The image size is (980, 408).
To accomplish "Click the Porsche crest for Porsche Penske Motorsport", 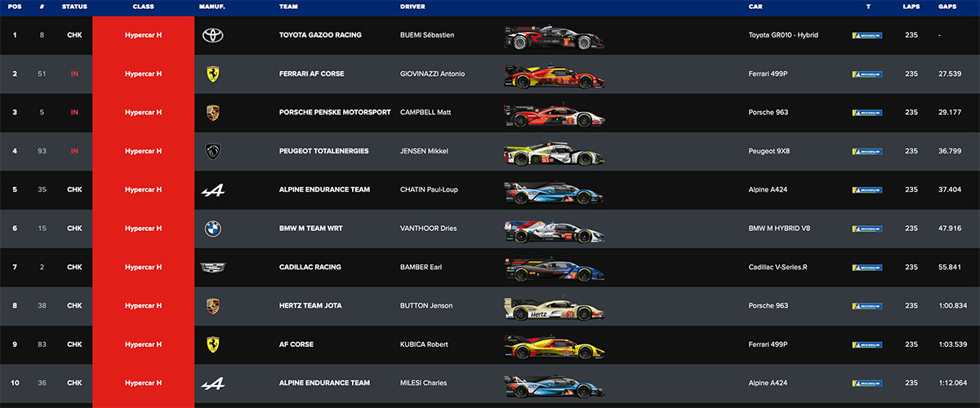I will pyautogui.click(x=213, y=113).
